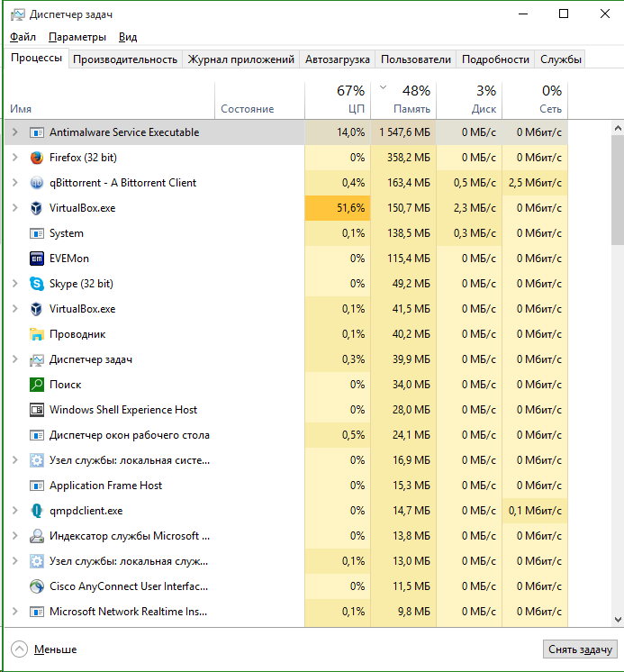Switch to the Службы tab
The height and width of the screenshot is (672, 624).
click(561, 59)
